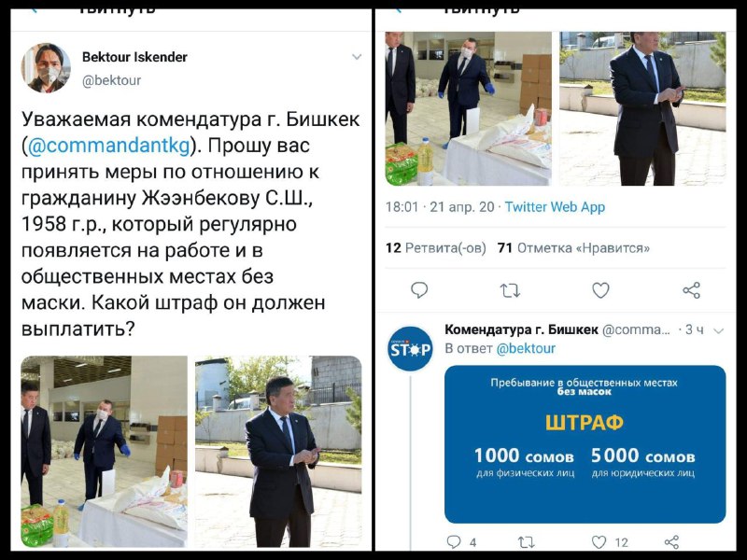
Task: Expand tweet options chevron next to Bektour Iskender
Action: tap(357, 57)
